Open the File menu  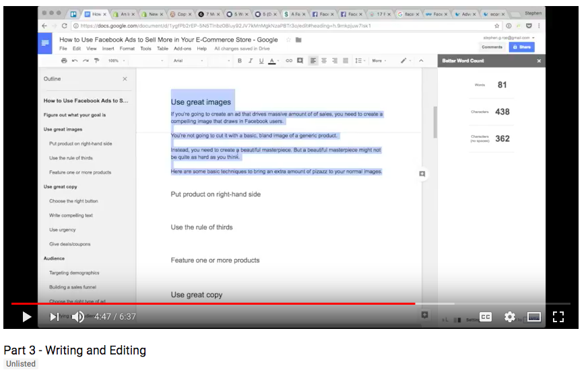[x=63, y=48]
